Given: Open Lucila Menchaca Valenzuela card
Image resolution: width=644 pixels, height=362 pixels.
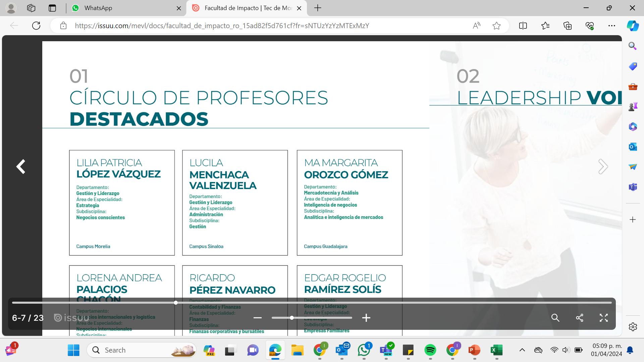Looking at the screenshot, I should coord(235,203).
